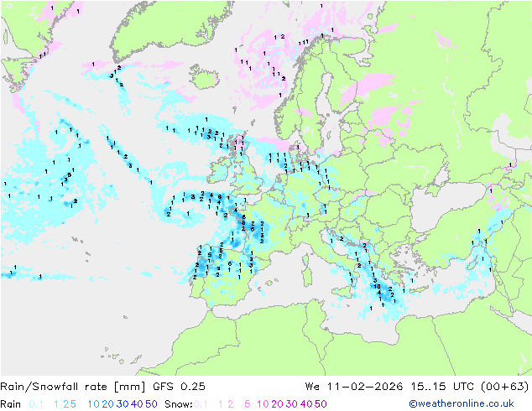Click the '15..15 UTC' time text

pyautogui.click(x=442, y=387)
